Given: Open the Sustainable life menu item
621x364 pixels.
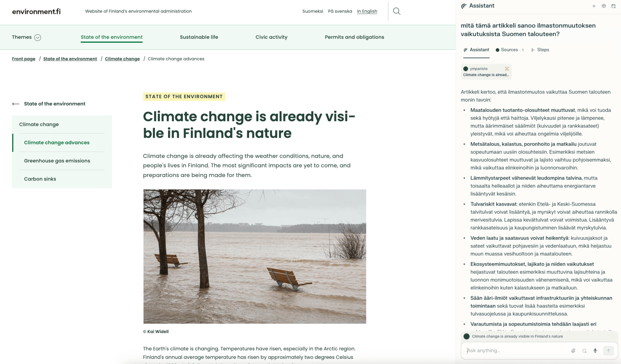Looking at the screenshot, I should (199, 37).
